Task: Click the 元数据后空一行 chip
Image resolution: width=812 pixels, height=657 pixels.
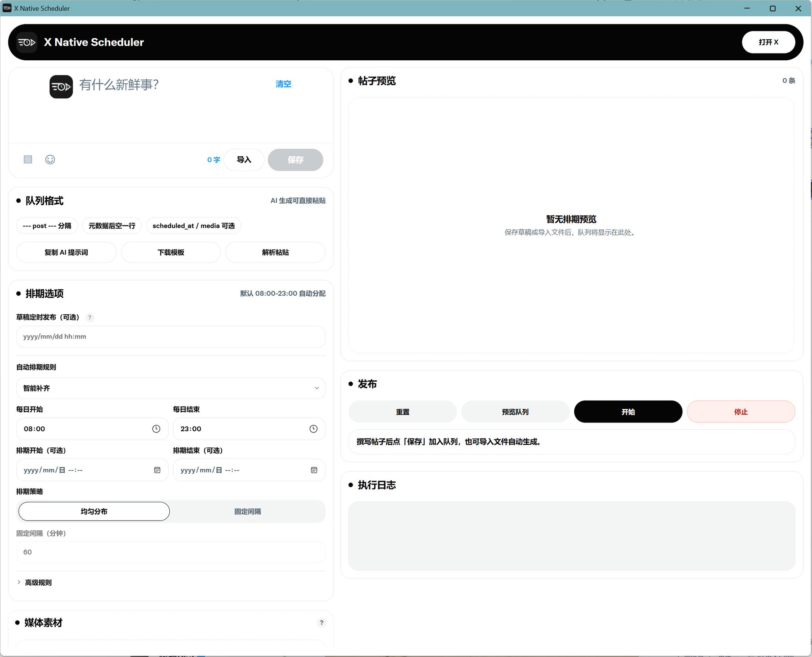Action: pyautogui.click(x=112, y=226)
